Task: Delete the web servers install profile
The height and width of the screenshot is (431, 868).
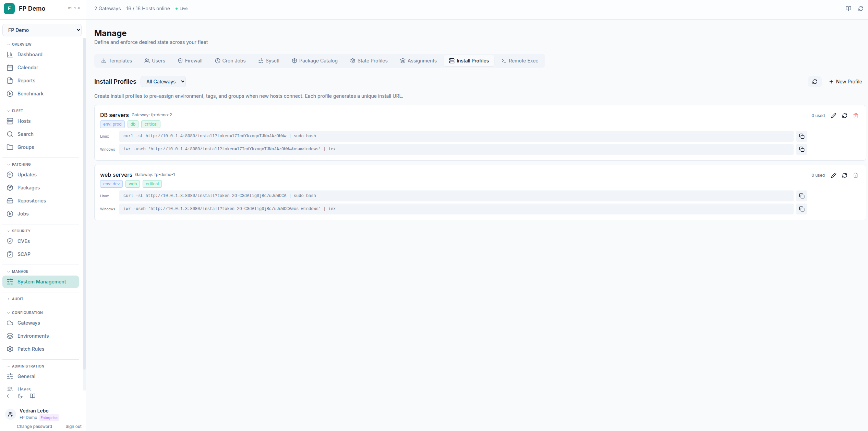Action: [856, 175]
